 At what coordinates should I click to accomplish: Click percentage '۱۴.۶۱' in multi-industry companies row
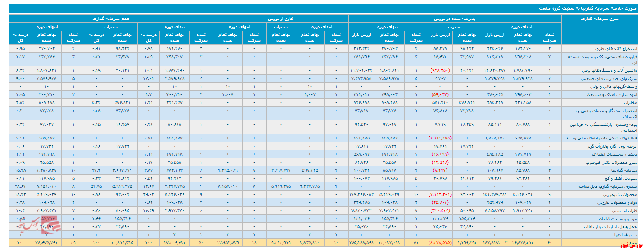[x=149, y=78]
